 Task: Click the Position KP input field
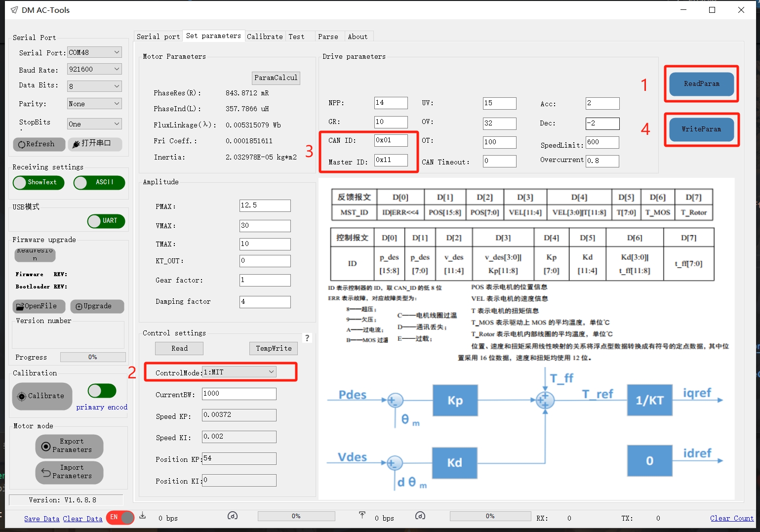[239, 459]
